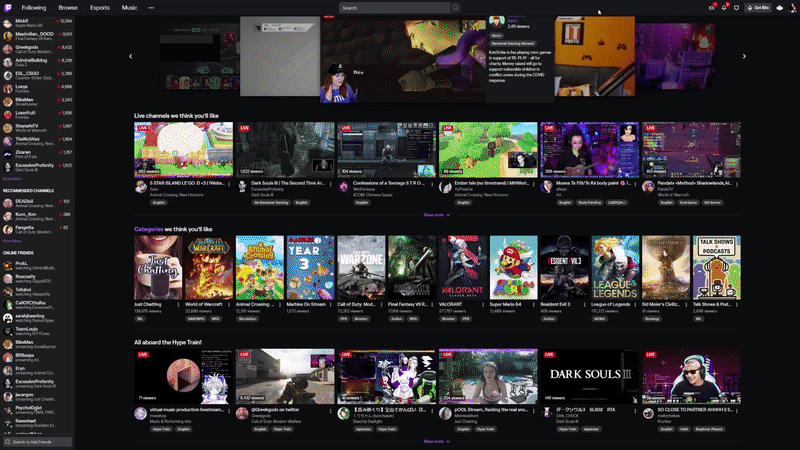
Task: Click the search magnifier button
Action: coord(456,8)
